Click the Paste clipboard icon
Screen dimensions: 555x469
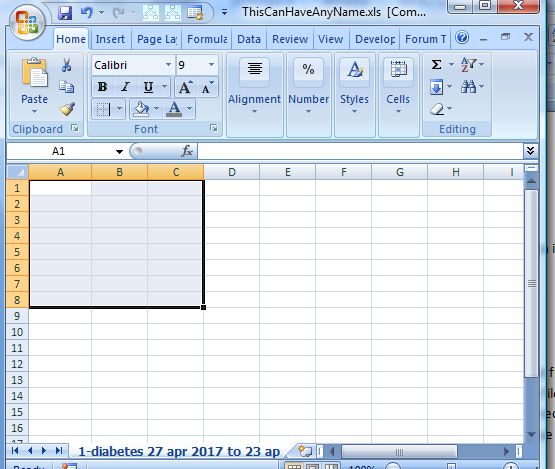(x=34, y=72)
